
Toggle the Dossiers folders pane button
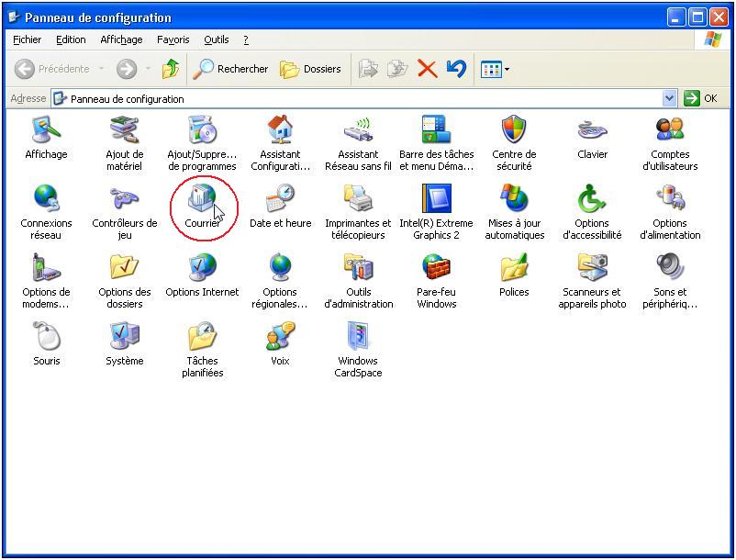(x=310, y=69)
